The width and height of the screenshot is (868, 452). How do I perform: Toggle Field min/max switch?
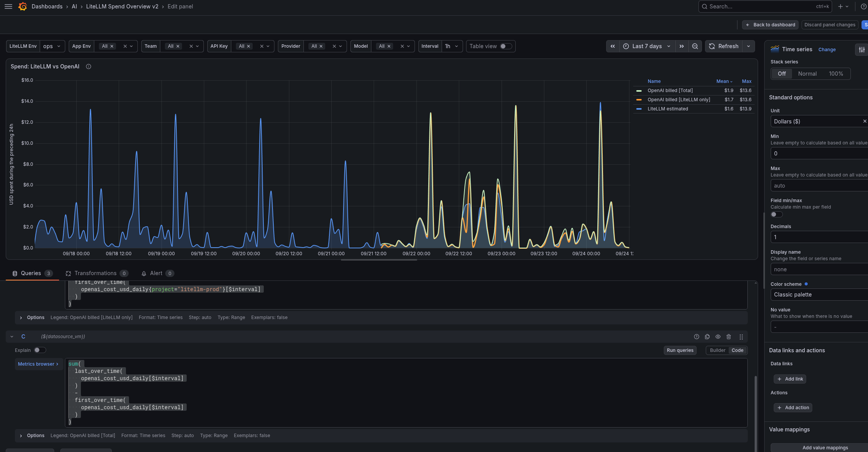click(x=776, y=214)
